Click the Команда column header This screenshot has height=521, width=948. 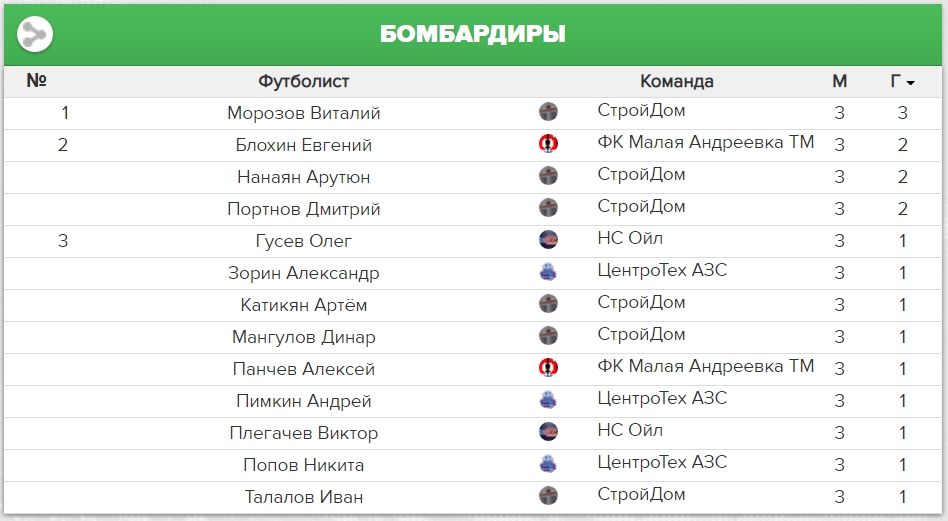click(677, 82)
